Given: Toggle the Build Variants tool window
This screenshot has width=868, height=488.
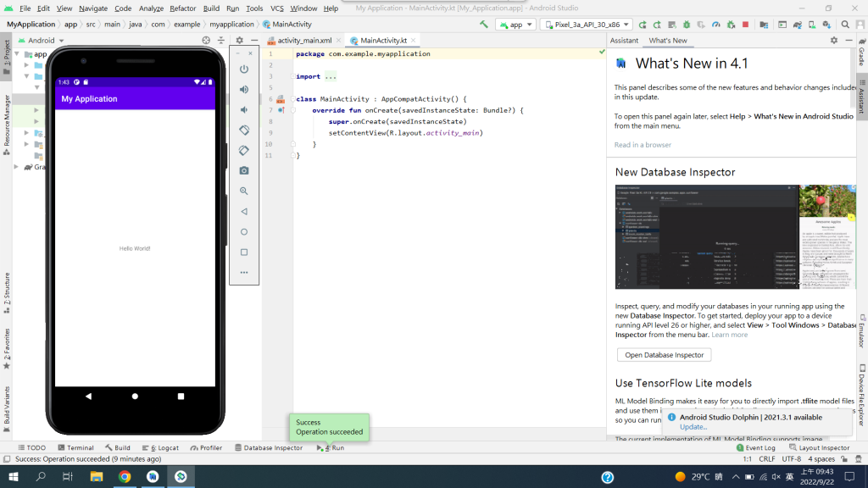Looking at the screenshot, I should 6,409.
